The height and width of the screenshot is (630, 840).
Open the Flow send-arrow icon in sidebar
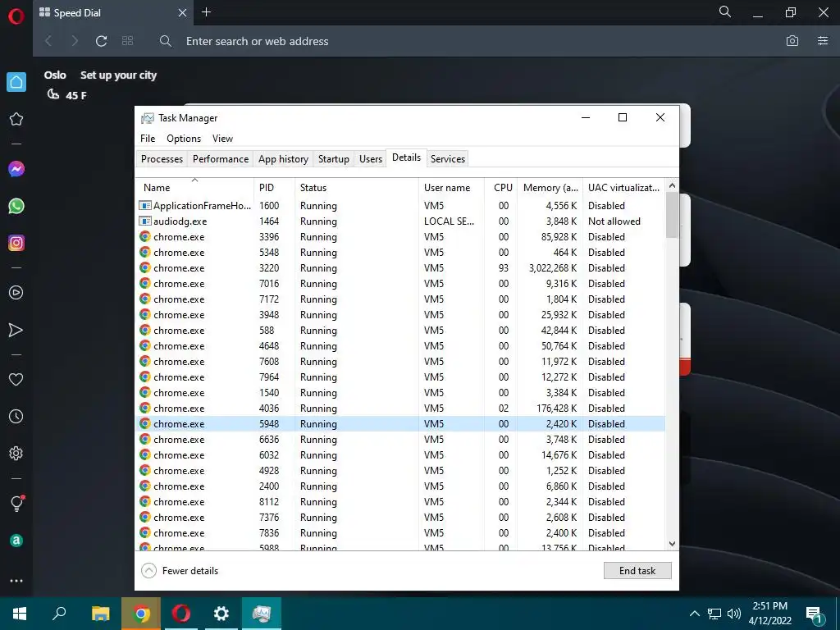click(x=16, y=330)
